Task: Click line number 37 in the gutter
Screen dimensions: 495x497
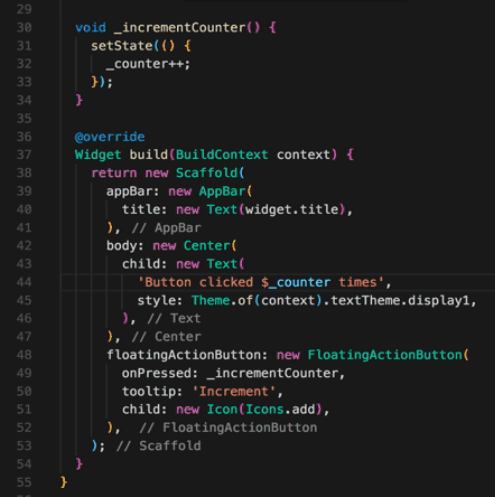Action: 24,155
